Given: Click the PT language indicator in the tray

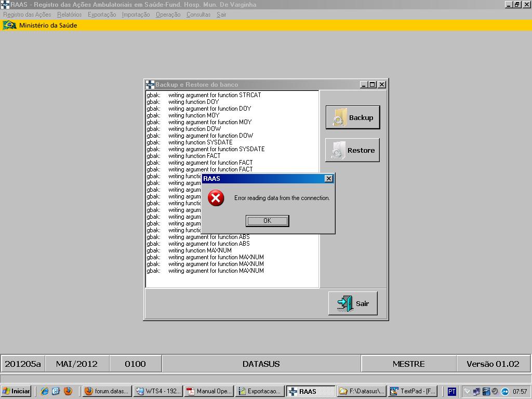Looking at the screenshot, I should [451, 391].
